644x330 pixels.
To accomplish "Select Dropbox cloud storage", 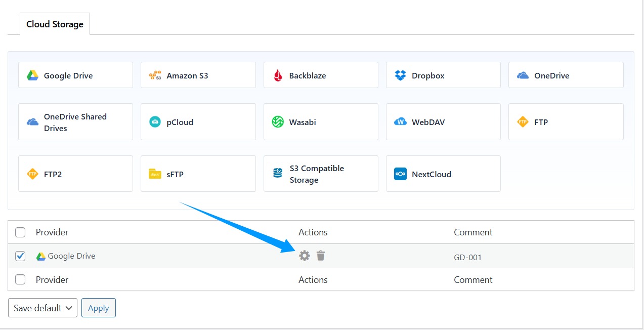I will tap(443, 74).
